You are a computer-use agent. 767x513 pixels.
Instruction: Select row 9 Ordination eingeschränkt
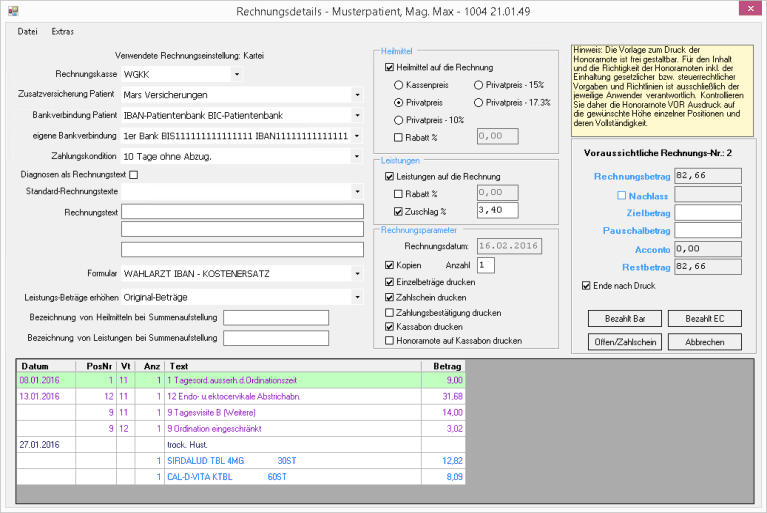[241, 429]
